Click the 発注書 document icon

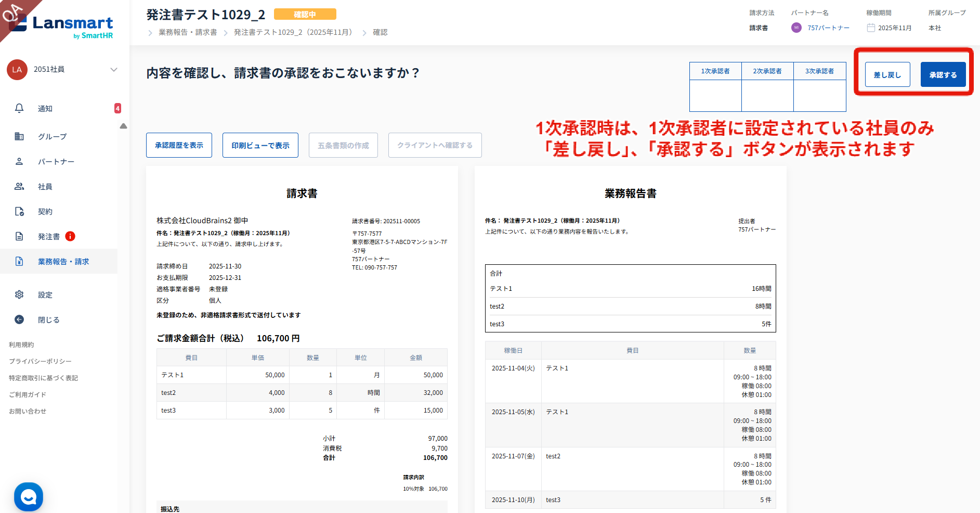[19, 236]
